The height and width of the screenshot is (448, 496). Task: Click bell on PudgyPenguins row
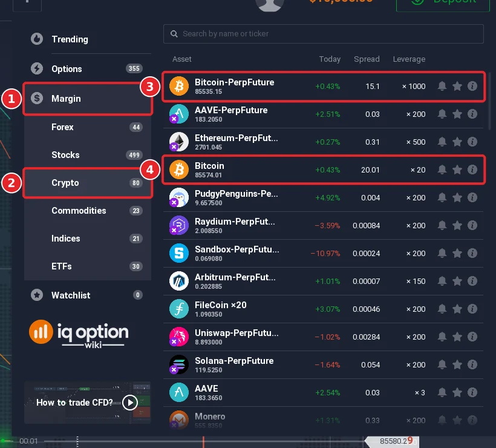pyautogui.click(x=442, y=197)
